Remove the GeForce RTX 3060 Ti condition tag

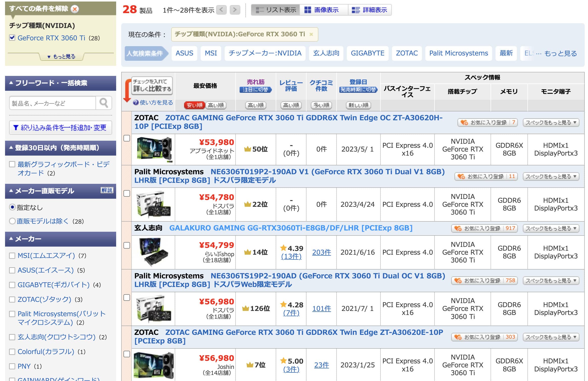click(311, 34)
